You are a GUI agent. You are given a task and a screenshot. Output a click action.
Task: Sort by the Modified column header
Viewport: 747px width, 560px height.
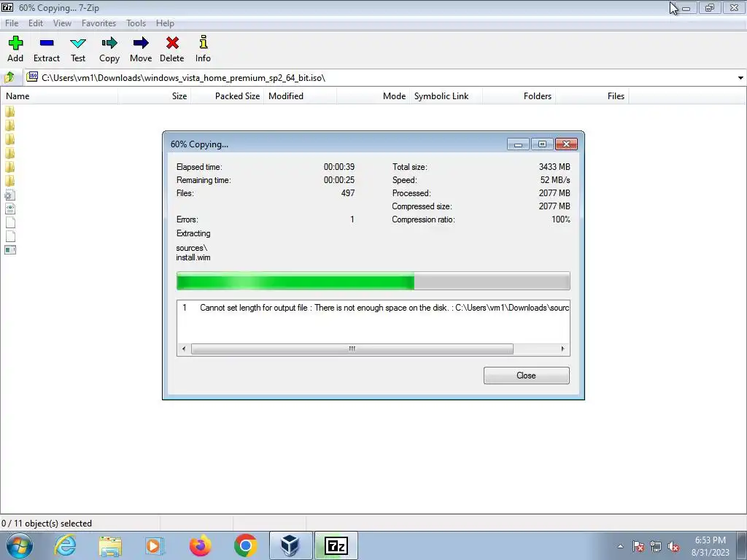coord(300,96)
